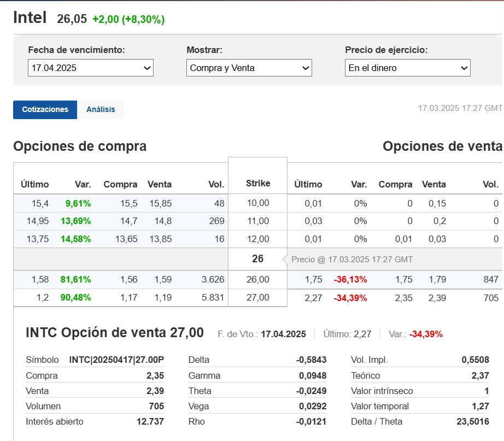Click the Valor temporal value 1,27

click(x=480, y=406)
